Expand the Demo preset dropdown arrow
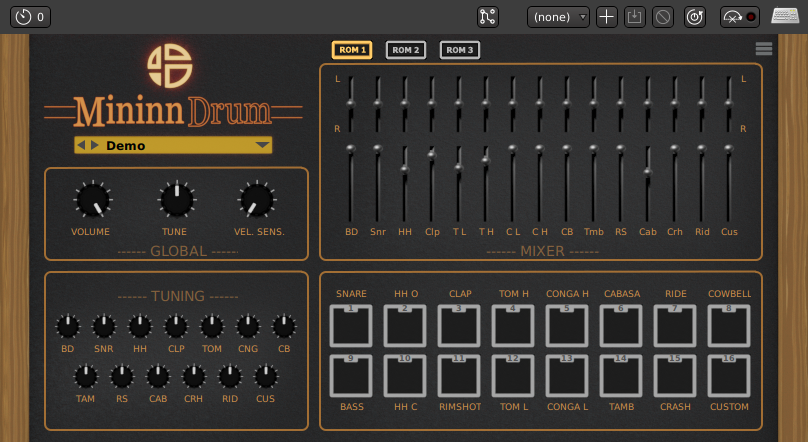Image resolution: width=808 pixels, height=442 pixels. click(262, 145)
